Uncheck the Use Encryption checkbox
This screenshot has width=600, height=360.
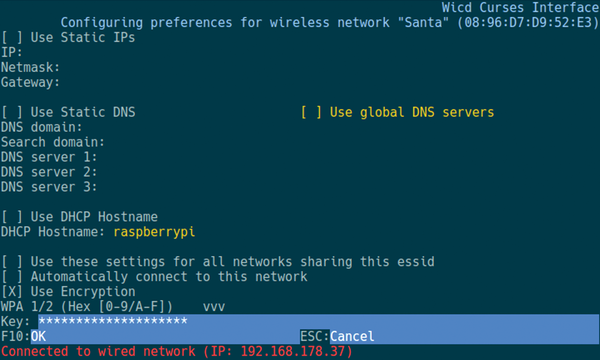point(68,292)
